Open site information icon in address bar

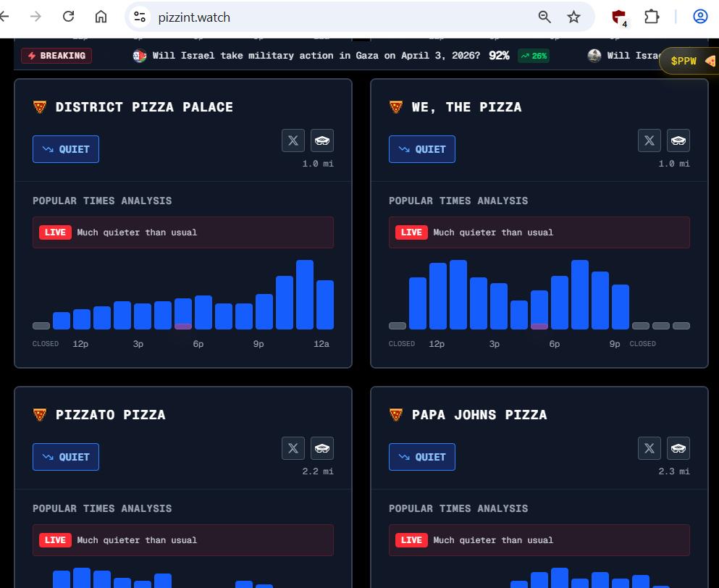click(140, 17)
